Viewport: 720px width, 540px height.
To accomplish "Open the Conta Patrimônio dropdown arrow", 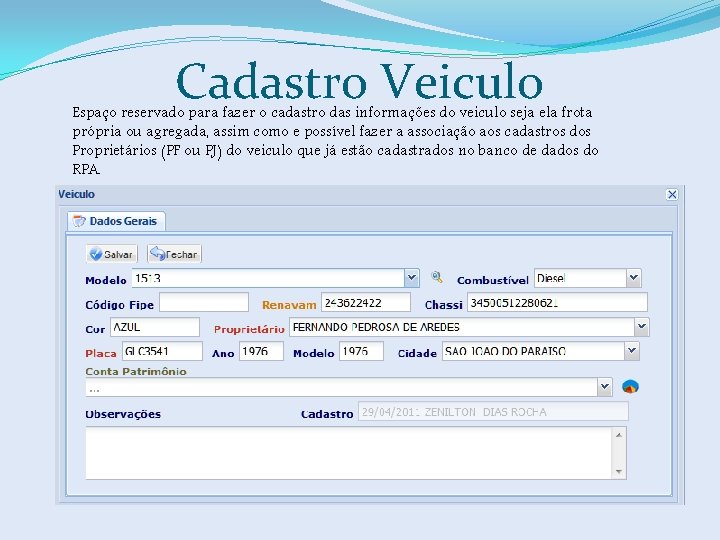I will click(x=604, y=387).
